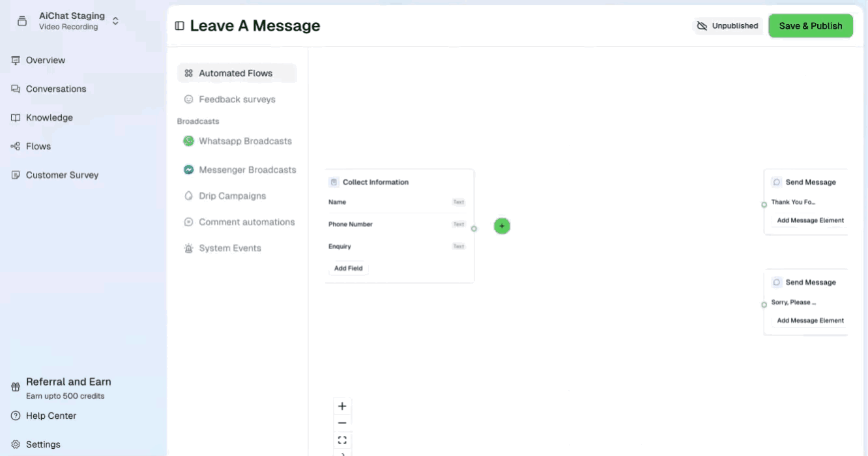Select the Drip Campaigns clock icon
This screenshot has height=456, width=868.
(188, 196)
